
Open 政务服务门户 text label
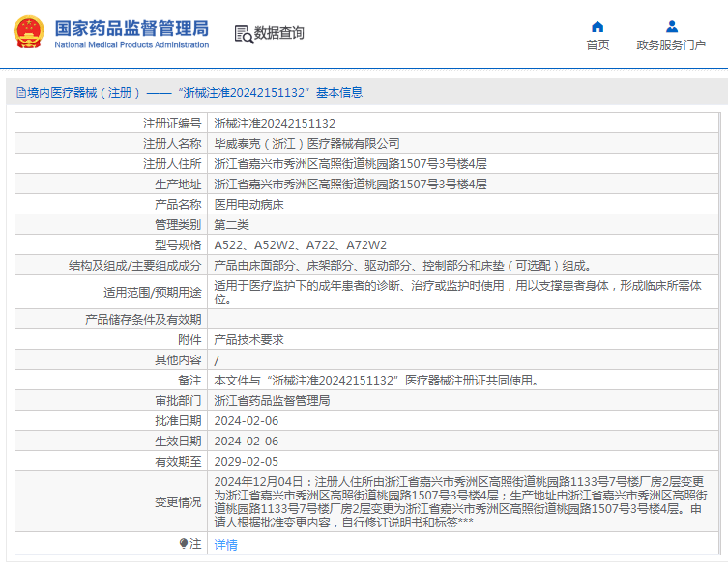(x=671, y=45)
